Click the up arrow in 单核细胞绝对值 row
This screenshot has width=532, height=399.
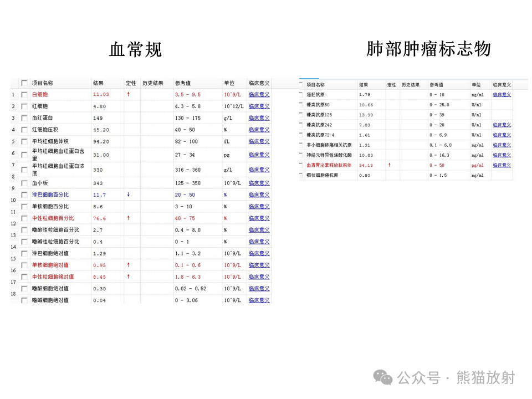(x=128, y=265)
